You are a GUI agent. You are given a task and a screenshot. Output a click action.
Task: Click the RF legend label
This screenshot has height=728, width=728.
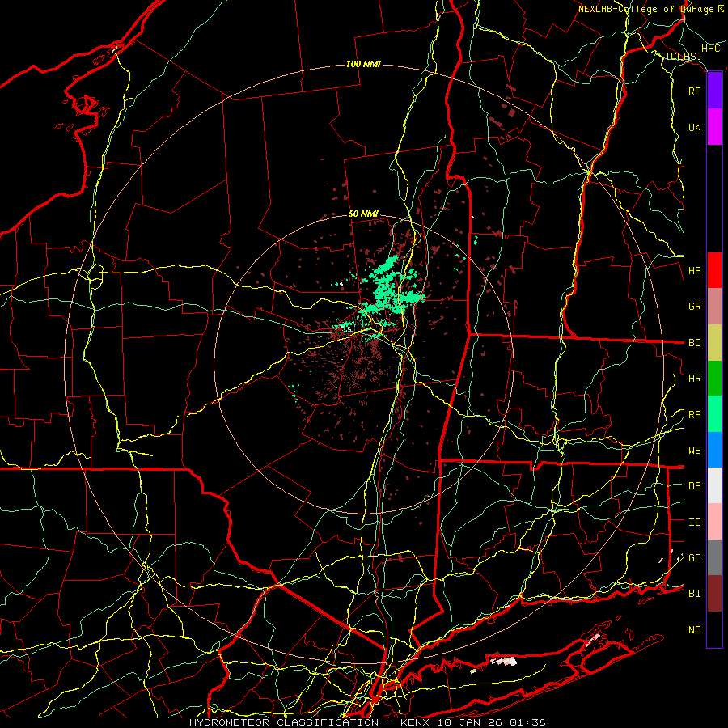(x=694, y=91)
